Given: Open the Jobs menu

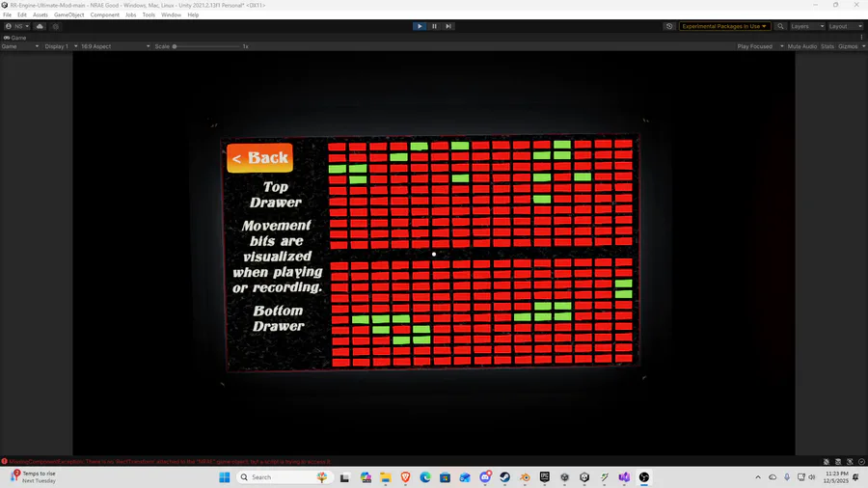Looking at the screenshot, I should (x=130, y=14).
